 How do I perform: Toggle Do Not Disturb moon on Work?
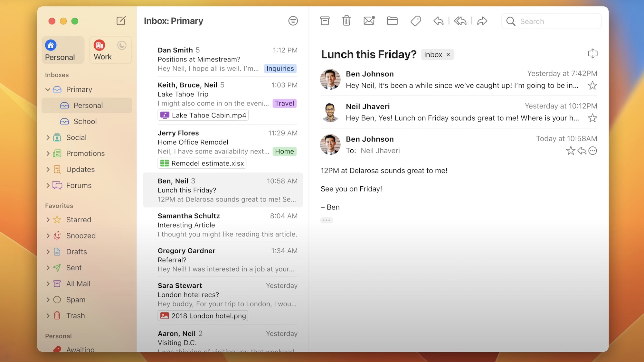pos(122,45)
